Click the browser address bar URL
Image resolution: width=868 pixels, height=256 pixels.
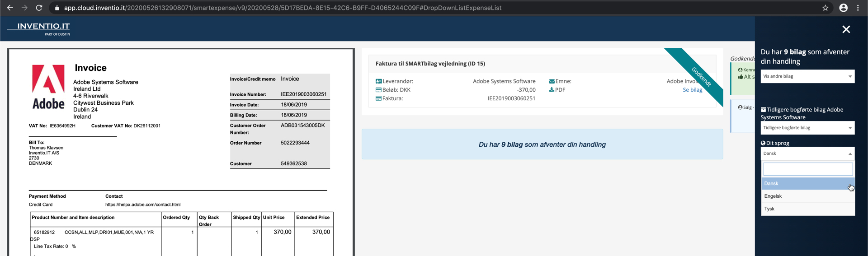tap(283, 8)
